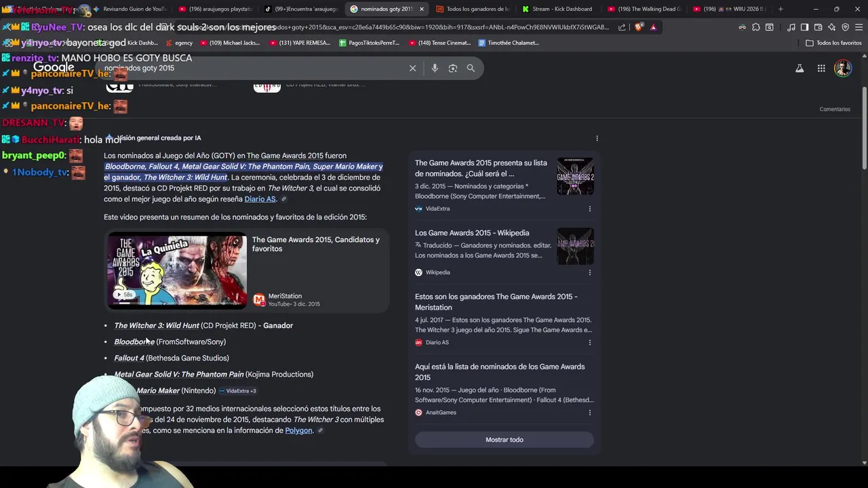Open Brave VPN shield icon
This screenshot has height=488, width=868.
(x=845, y=27)
